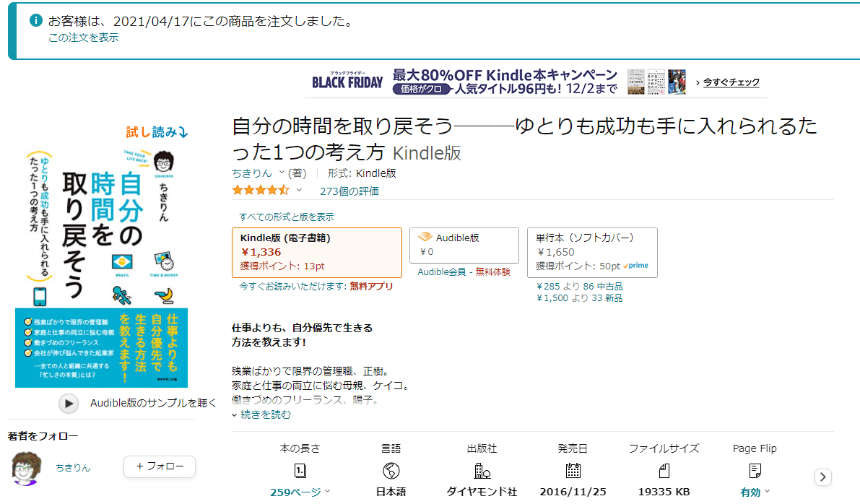Follow the author with + フォロー
Image resolution: width=860 pixels, height=504 pixels.
pos(159,466)
